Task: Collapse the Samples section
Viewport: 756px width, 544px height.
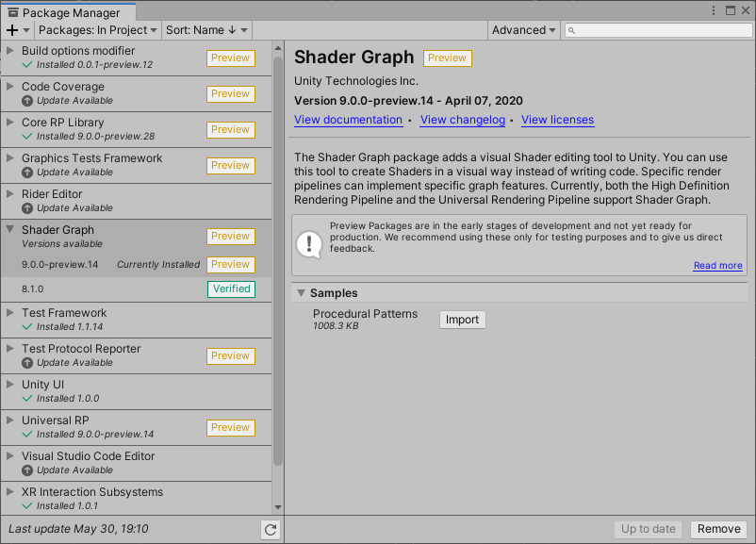Action: point(302,293)
